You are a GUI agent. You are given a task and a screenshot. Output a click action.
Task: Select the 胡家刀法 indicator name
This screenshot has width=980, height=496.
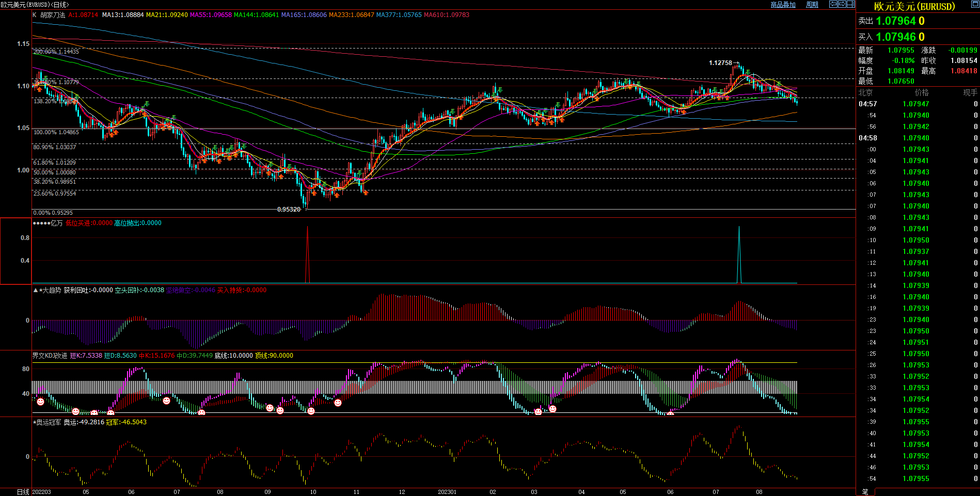click(x=53, y=15)
